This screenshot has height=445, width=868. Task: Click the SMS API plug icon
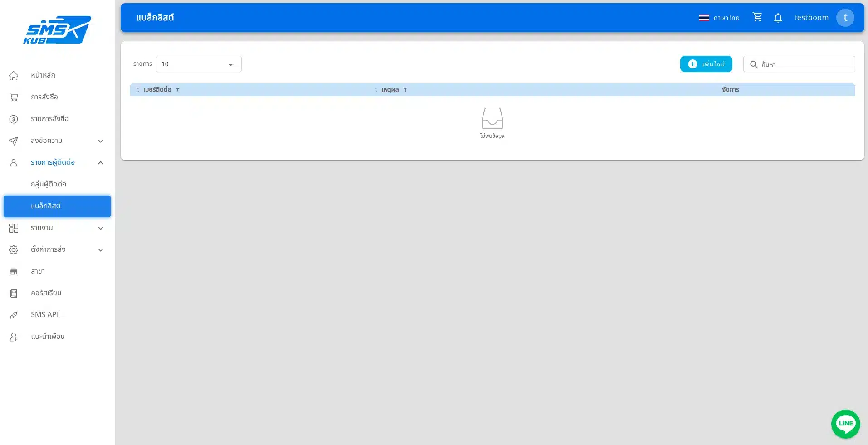pyautogui.click(x=14, y=315)
